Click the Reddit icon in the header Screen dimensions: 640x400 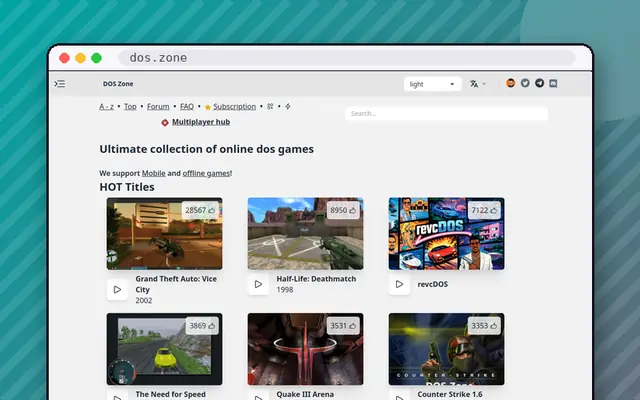pos(511,83)
